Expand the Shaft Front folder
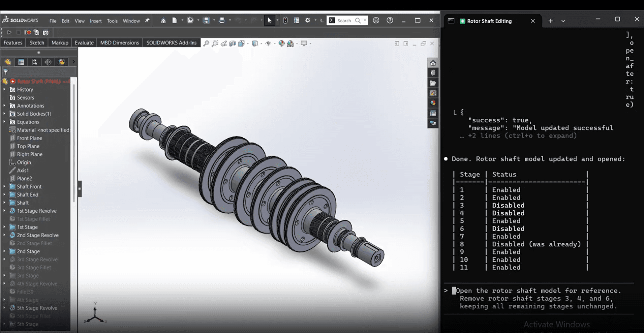Viewport: 644px width, 333px height. [x=4, y=187]
